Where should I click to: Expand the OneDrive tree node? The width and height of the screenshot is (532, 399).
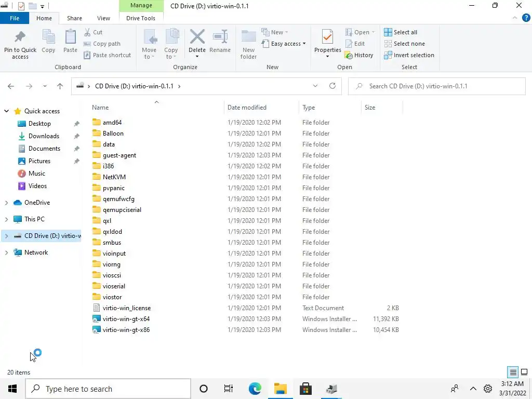(6, 203)
